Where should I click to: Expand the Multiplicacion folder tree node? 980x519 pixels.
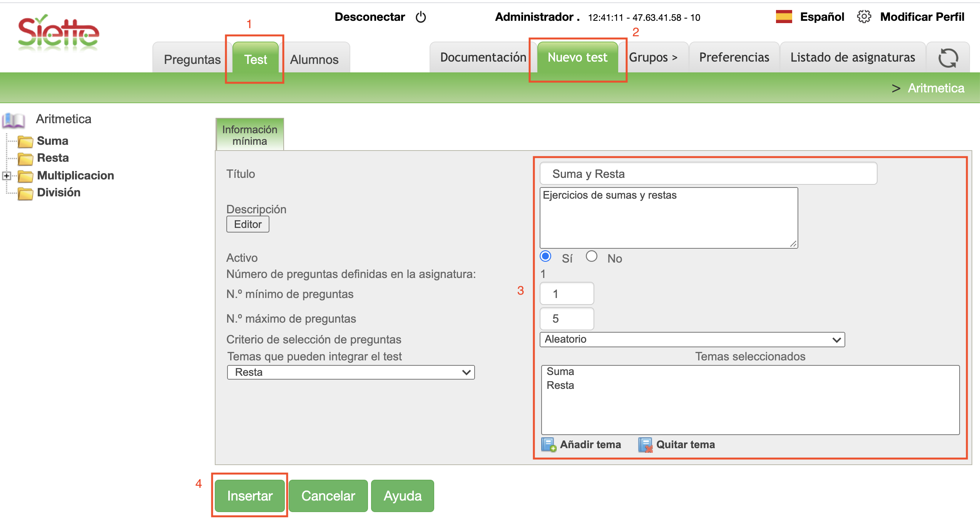tap(7, 176)
